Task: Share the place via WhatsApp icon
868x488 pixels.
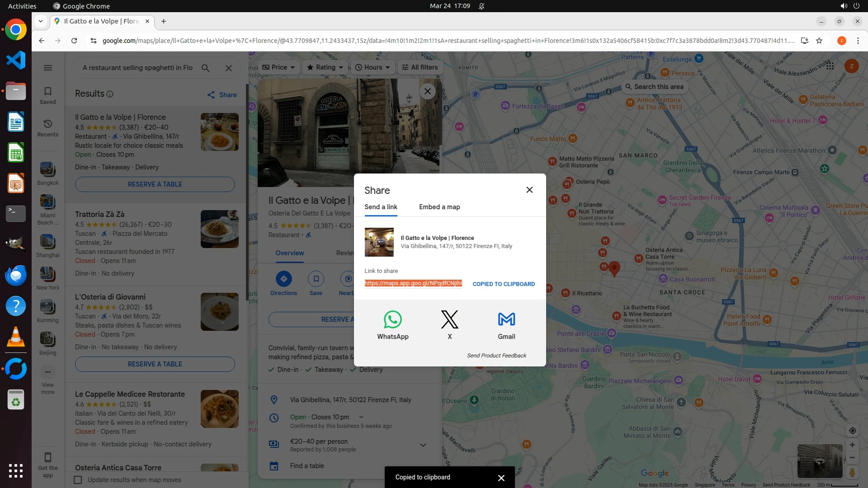Action: coord(392,320)
